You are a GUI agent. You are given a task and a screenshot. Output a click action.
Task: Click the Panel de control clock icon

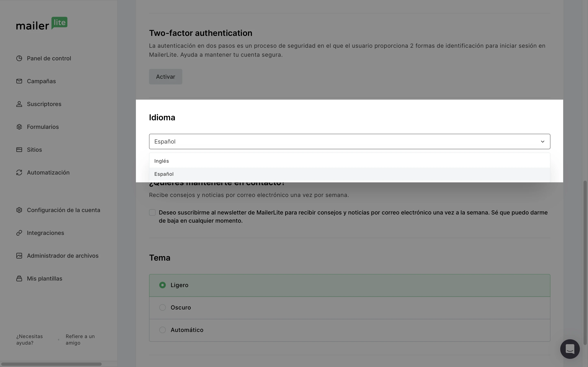[x=19, y=59]
